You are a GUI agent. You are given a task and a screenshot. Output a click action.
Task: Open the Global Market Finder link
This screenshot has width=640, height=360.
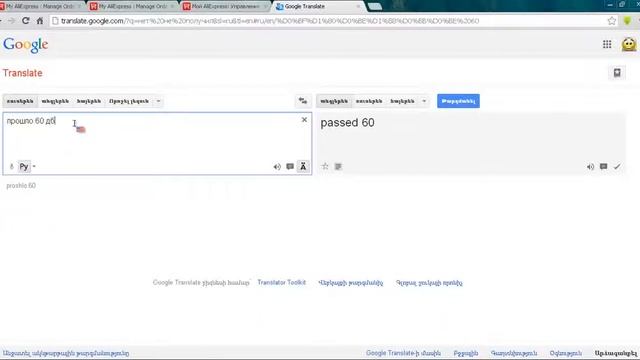(x=429, y=282)
